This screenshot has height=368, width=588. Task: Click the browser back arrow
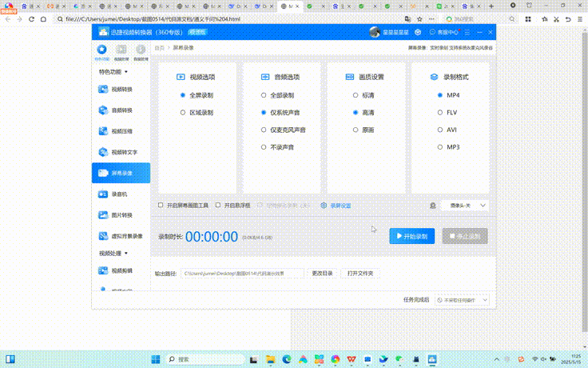click(7, 19)
